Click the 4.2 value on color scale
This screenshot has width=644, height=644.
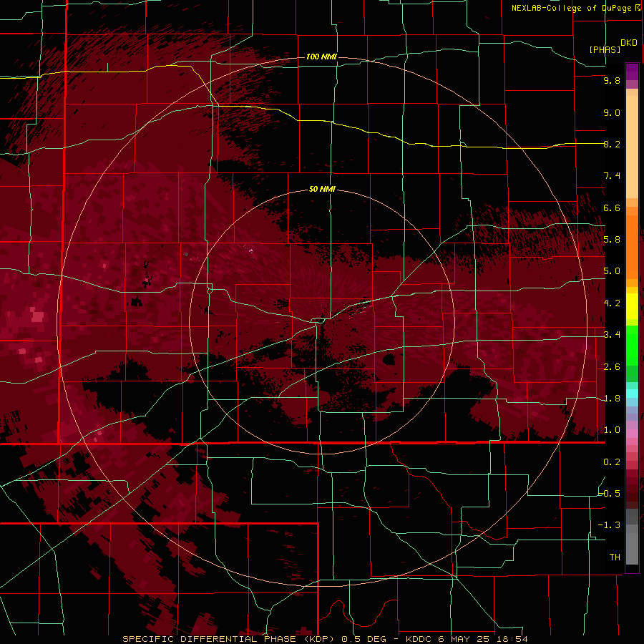point(612,303)
